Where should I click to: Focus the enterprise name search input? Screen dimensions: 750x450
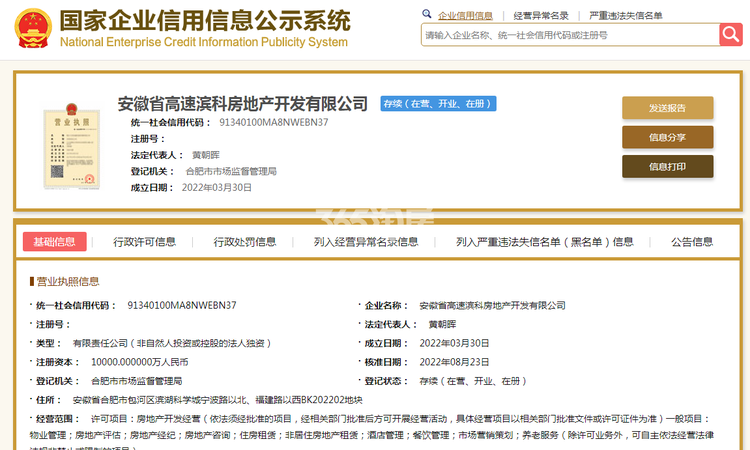[570, 35]
